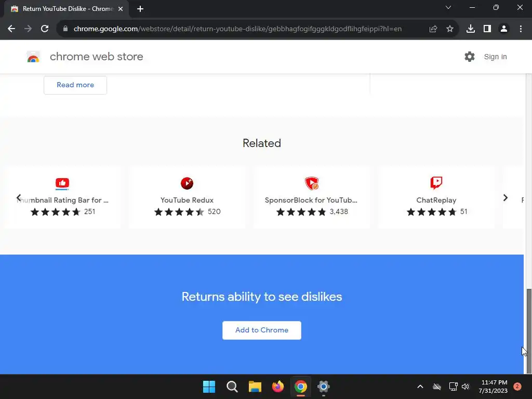Click the YouTube Redux 520 rating
532x399 pixels.
(x=187, y=212)
